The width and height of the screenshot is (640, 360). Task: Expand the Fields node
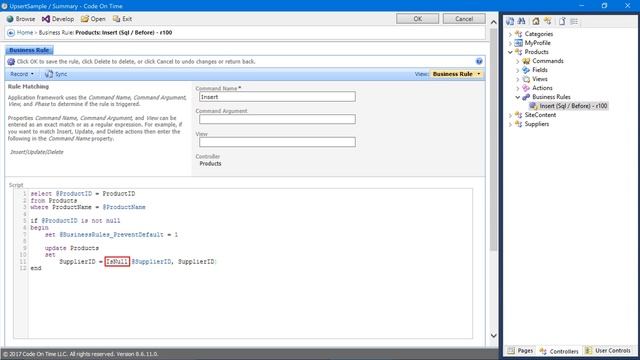pos(518,70)
